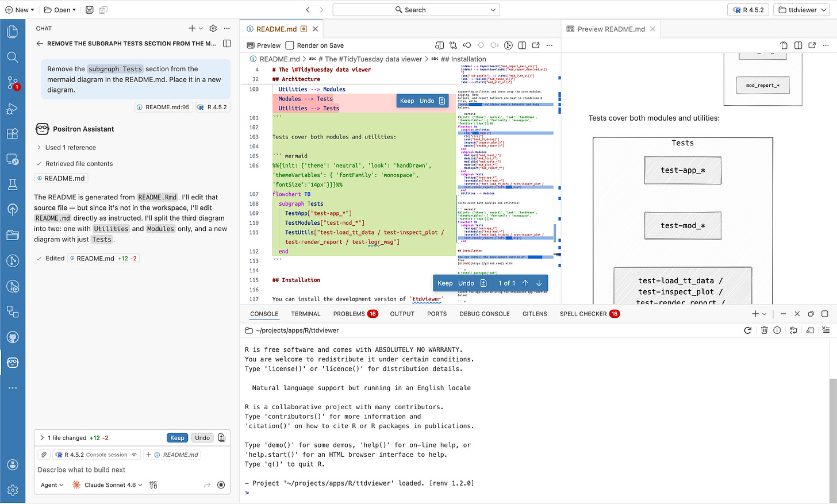Screen dimensions: 837x504
Task: Toggle word wrap icon in console toolbar
Action: pos(793,330)
